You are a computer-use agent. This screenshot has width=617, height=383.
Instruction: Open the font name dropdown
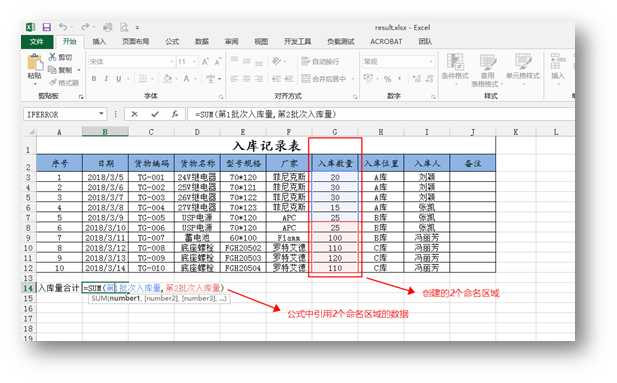(x=172, y=61)
